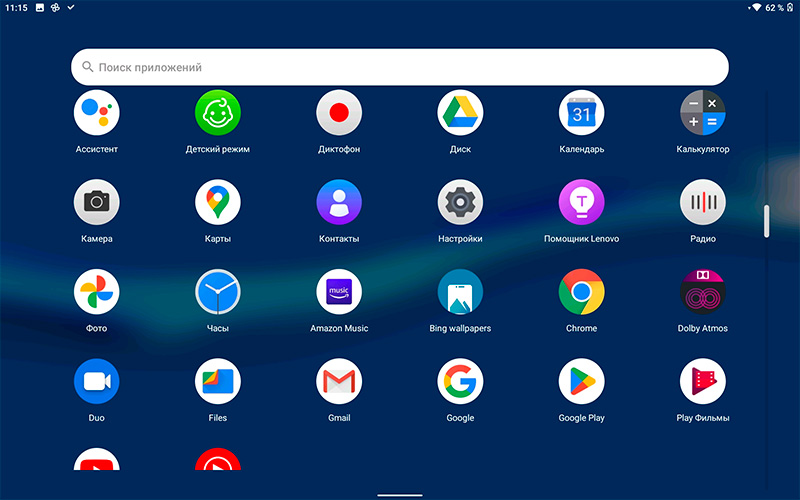The width and height of the screenshot is (800, 500).
Task: Open the Chrome browser
Action: pos(581,292)
